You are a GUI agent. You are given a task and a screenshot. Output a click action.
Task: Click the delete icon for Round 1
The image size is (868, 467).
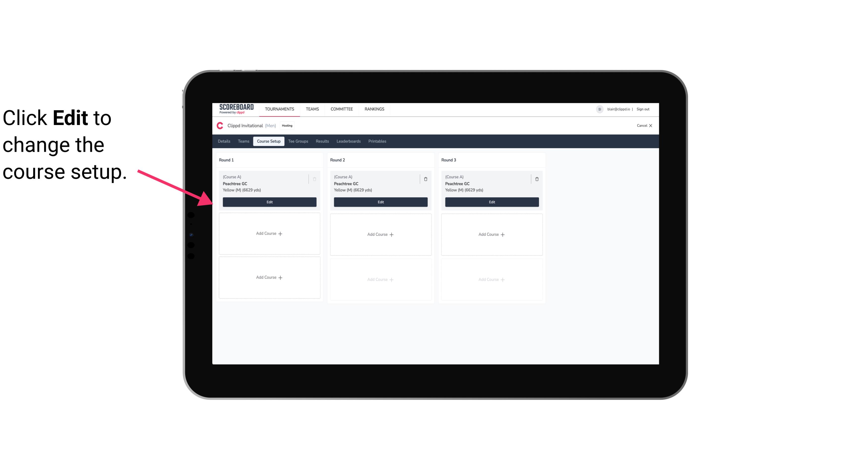[315, 179]
